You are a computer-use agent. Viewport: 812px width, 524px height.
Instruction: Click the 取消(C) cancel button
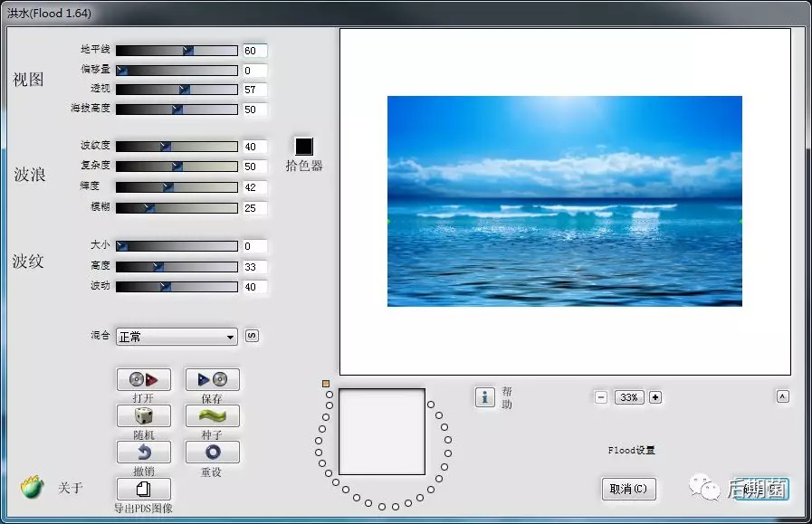pos(628,489)
